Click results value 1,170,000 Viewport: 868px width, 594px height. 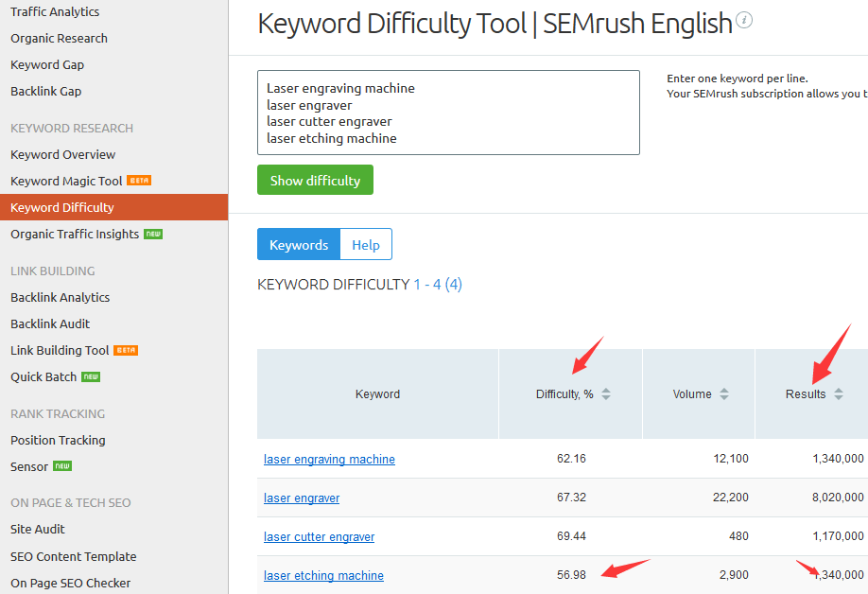838,536
